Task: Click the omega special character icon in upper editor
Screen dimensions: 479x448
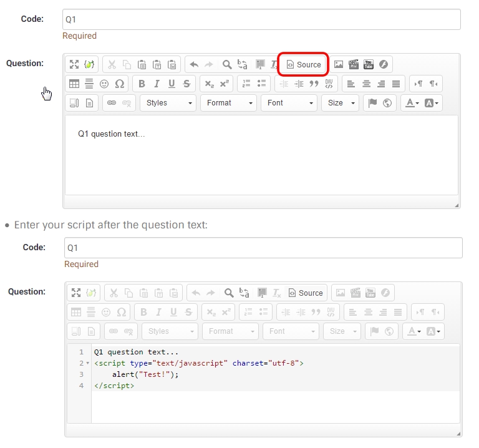Action: click(120, 84)
